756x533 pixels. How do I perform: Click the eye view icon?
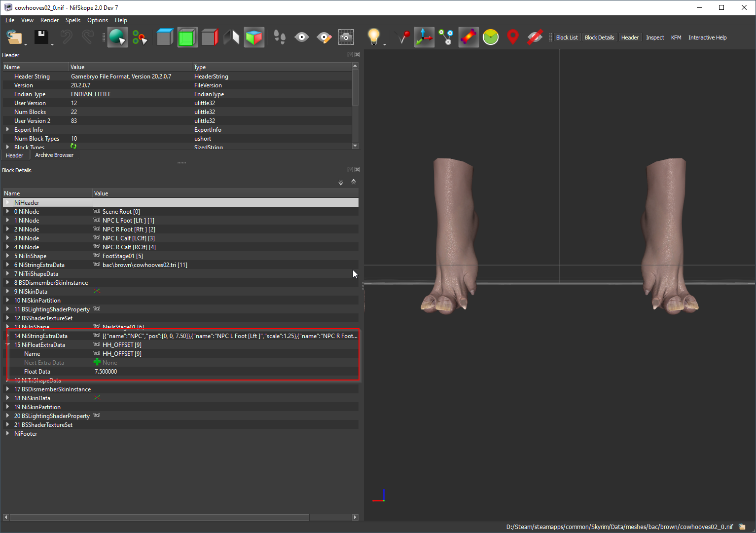tap(302, 38)
